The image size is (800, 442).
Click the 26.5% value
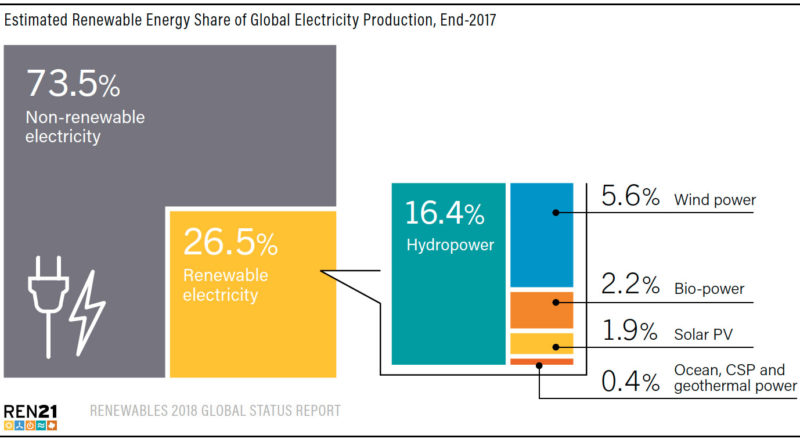pos(230,241)
